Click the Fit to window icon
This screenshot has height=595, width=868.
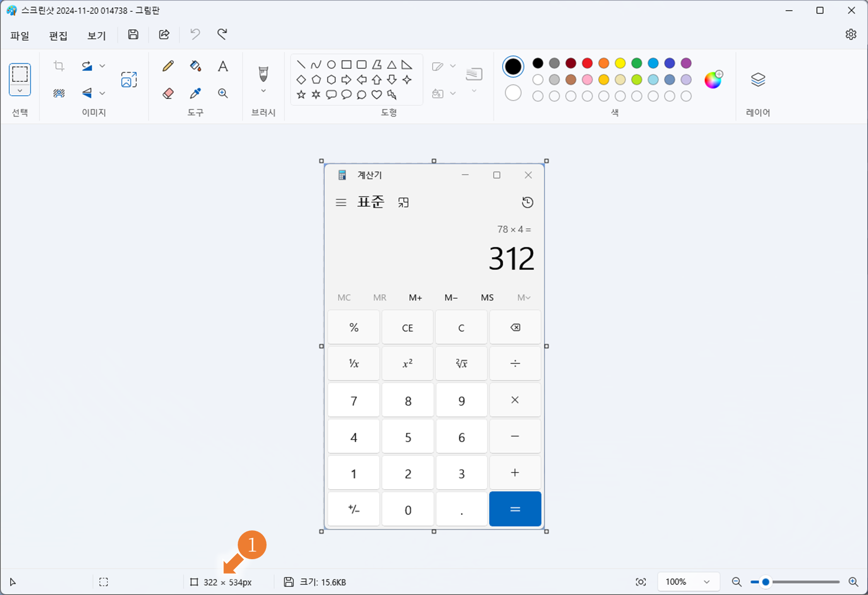641,582
